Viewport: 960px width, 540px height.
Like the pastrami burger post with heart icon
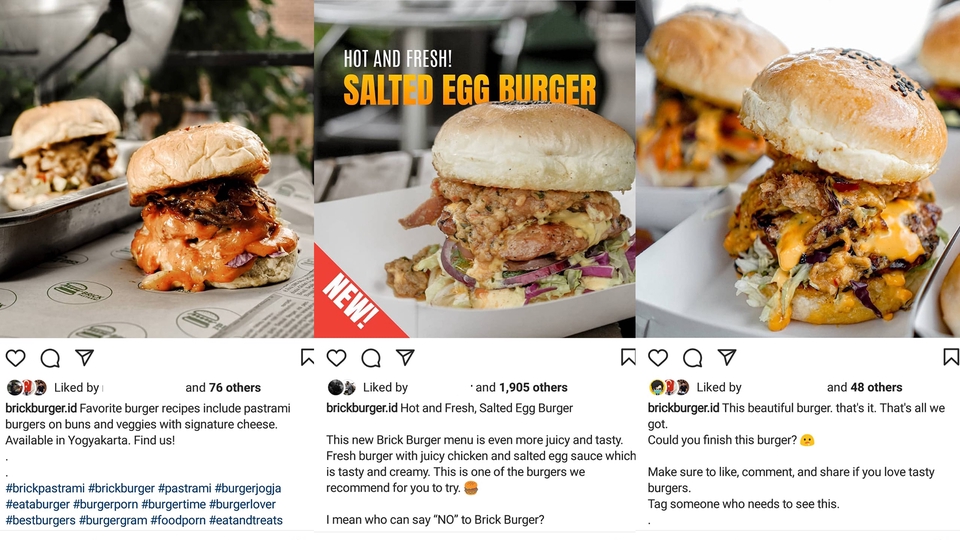coord(15,358)
